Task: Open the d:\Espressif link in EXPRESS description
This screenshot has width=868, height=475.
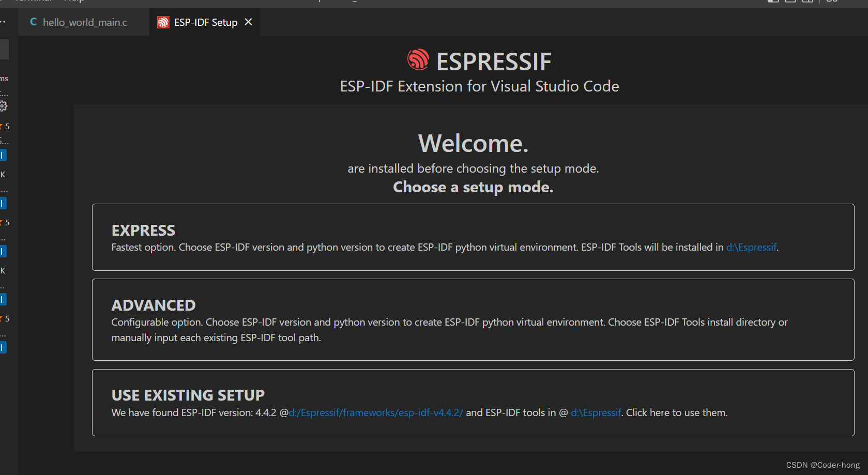Action: coord(751,248)
